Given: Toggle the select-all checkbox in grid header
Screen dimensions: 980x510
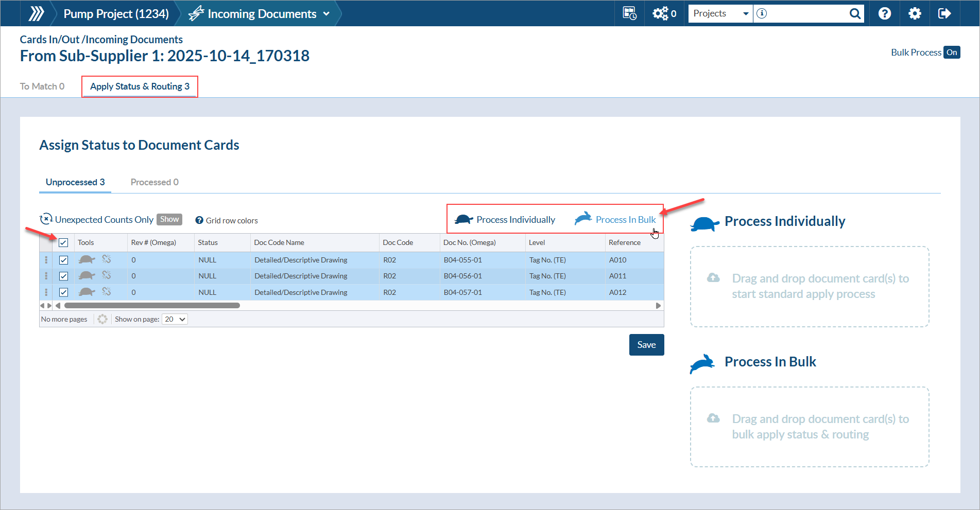Looking at the screenshot, I should [x=63, y=243].
